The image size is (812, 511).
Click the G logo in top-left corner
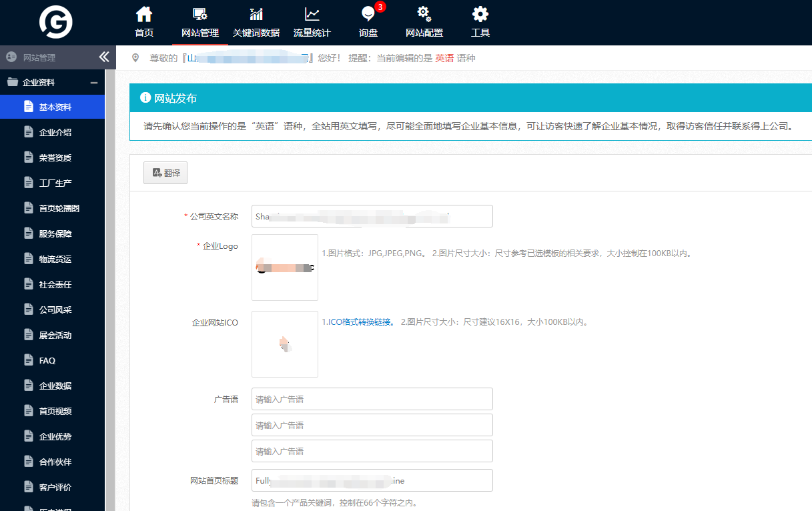[55, 22]
